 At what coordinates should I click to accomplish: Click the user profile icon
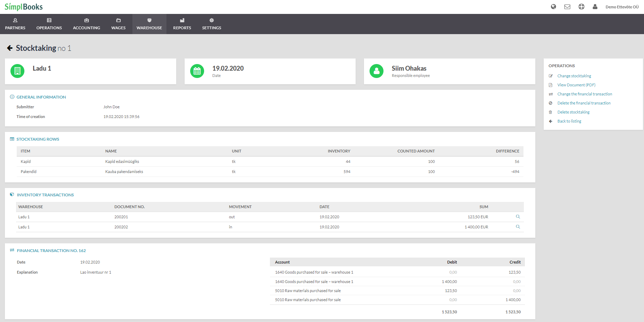pyautogui.click(x=595, y=7)
